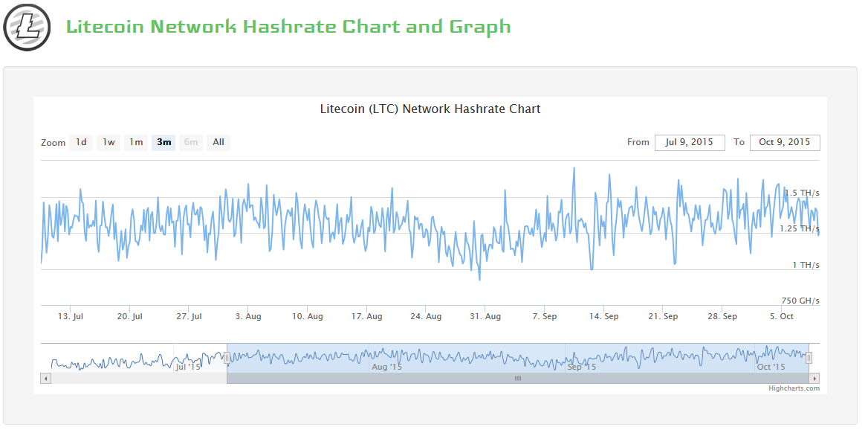
Task: Click the 7. Sep axis label
Action: coord(544,317)
